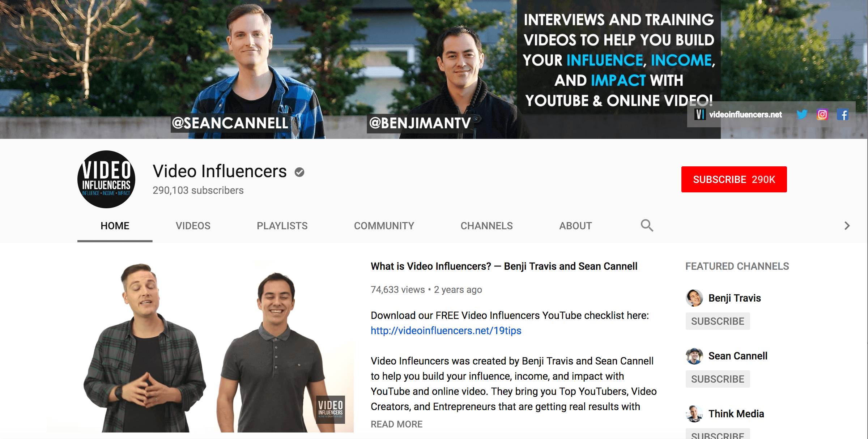Show more tabs with right chevron

coord(847,226)
